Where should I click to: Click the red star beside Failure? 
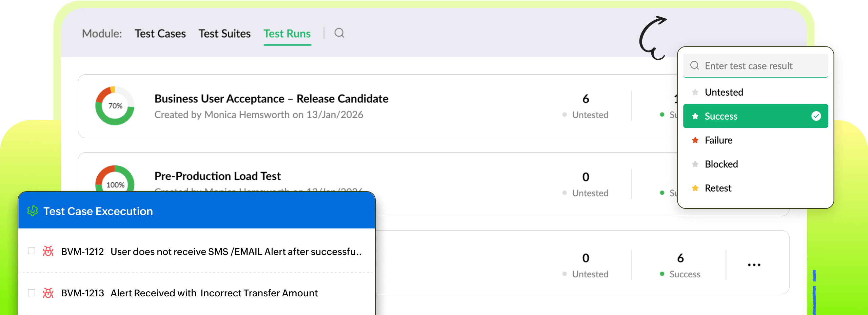tap(695, 140)
